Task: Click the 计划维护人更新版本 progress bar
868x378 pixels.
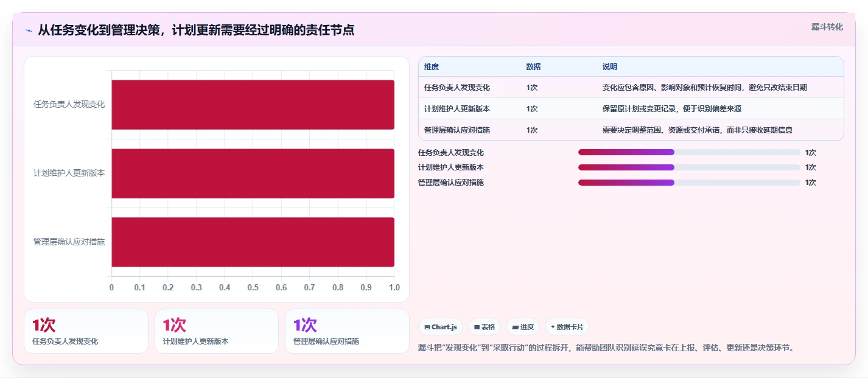Action: 689,167
